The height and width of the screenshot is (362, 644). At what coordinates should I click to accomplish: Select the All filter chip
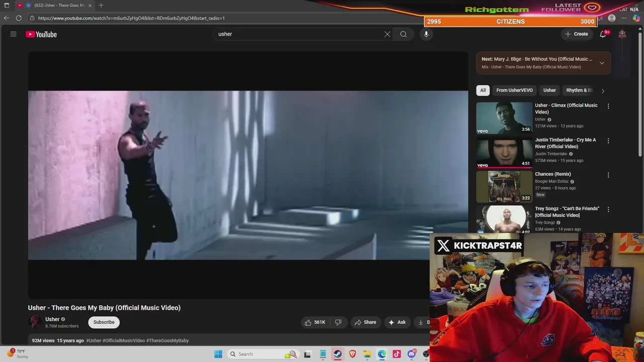point(483,90)
